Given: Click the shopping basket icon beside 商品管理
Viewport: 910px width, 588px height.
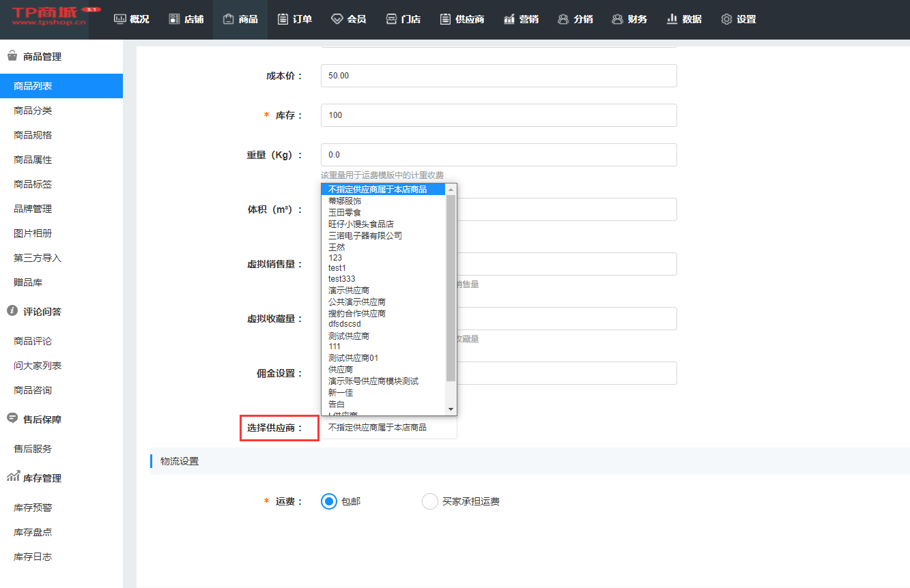Looking at the screenshot, I should click(12, 57).
